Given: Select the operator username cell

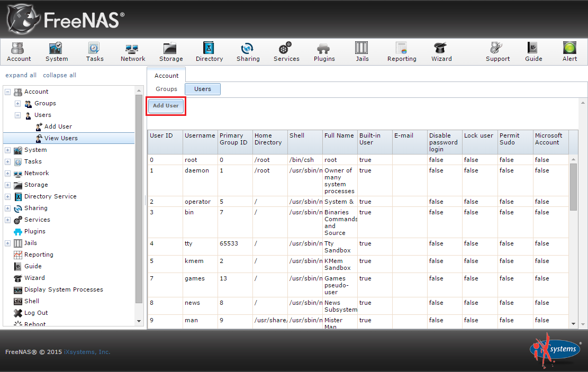Looking at the screenshot, I should 200,202.
